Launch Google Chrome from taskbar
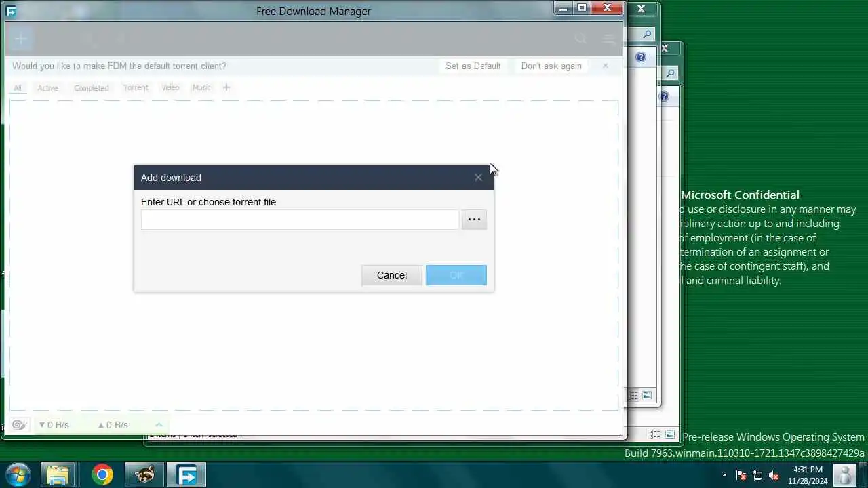The width and height of the screenshot is (868, 488). [102, 474]
